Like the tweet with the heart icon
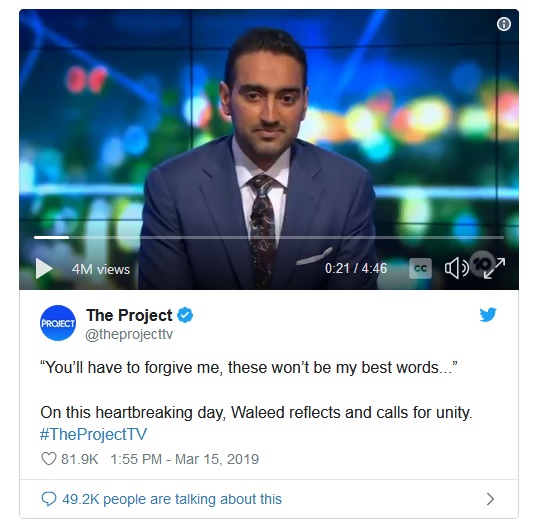This screenshot has width=537, height=527. 49,459
